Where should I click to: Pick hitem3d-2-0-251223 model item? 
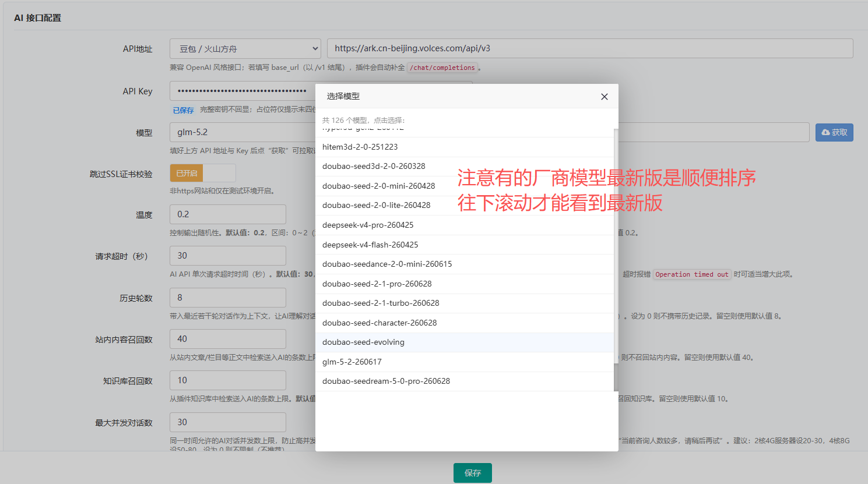click(465, 147)
